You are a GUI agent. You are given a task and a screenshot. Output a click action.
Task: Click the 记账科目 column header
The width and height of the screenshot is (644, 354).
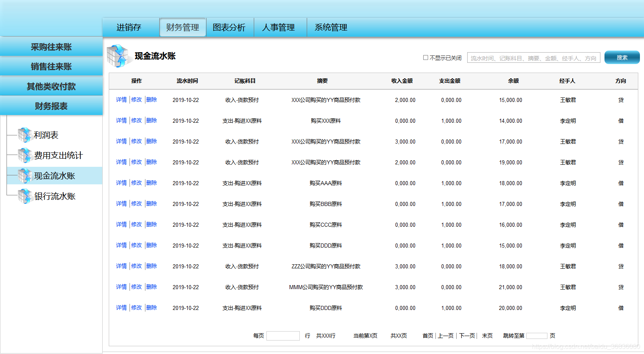click(x=245, y=81)
